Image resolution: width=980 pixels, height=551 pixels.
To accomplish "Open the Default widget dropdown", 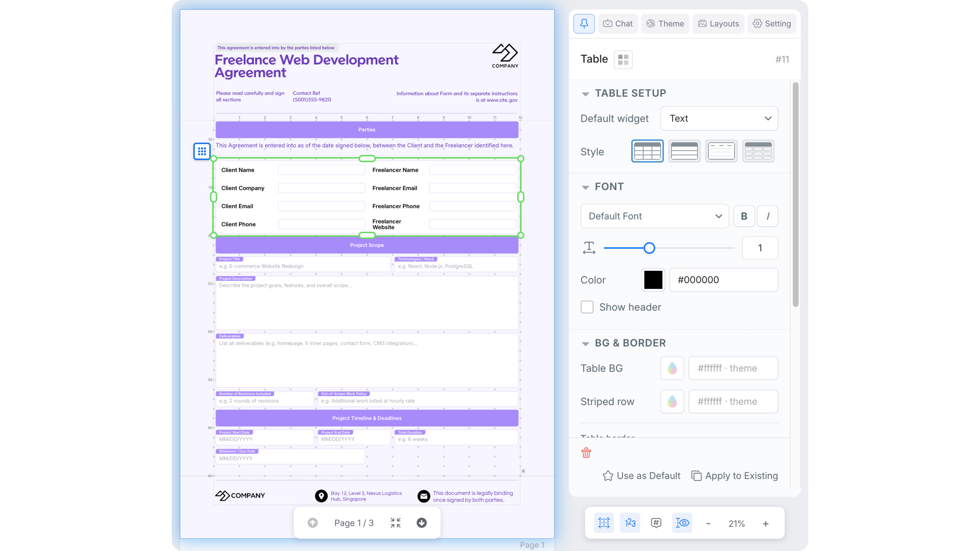I will click(x=719, y=118).
